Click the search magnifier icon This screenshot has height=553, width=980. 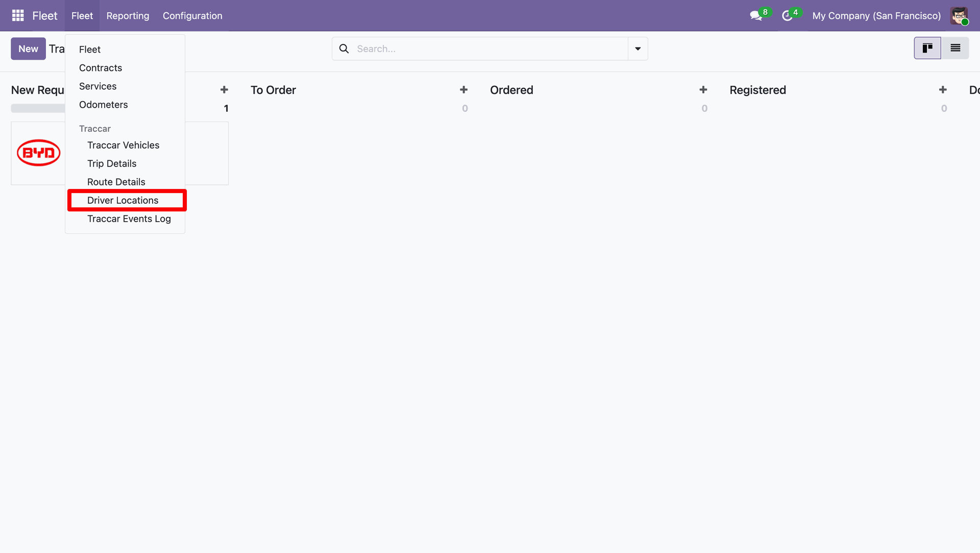click(x=344, y=49)
